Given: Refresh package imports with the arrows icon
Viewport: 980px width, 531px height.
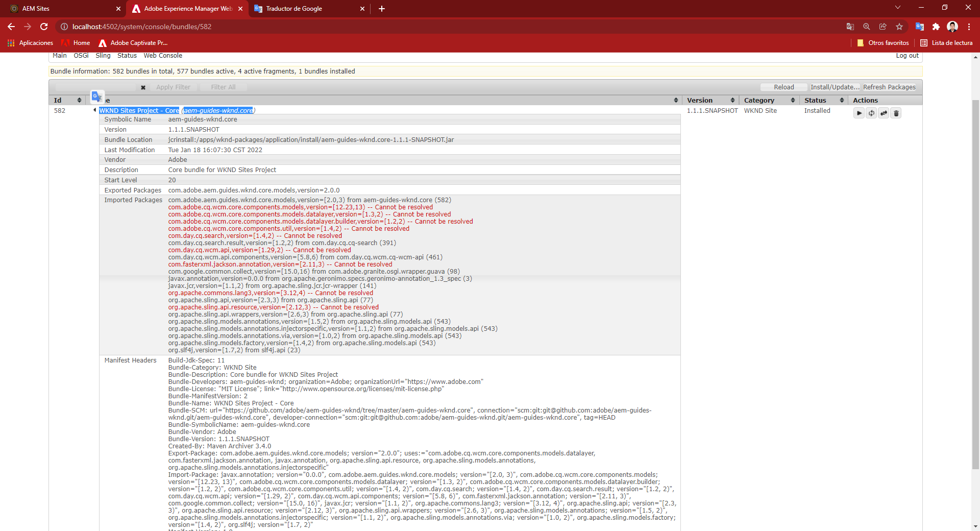Looking at the screenshot, I should click(x=884, y=113).
